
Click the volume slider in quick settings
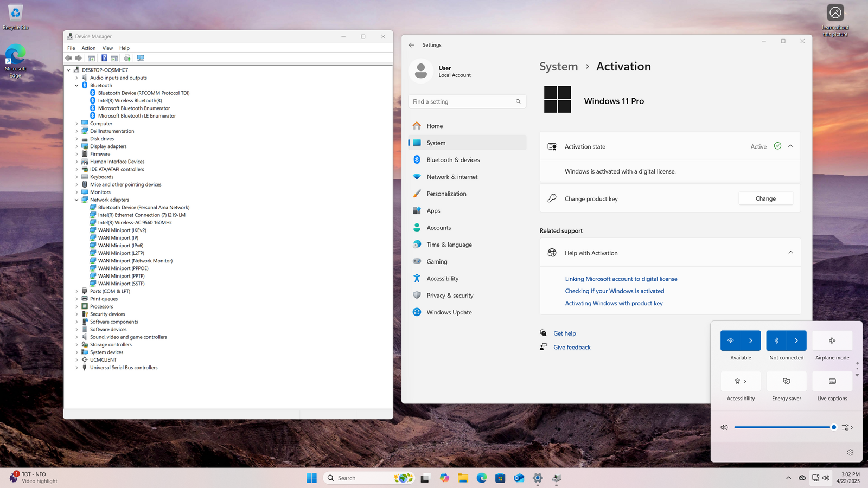tap(786, 427)
